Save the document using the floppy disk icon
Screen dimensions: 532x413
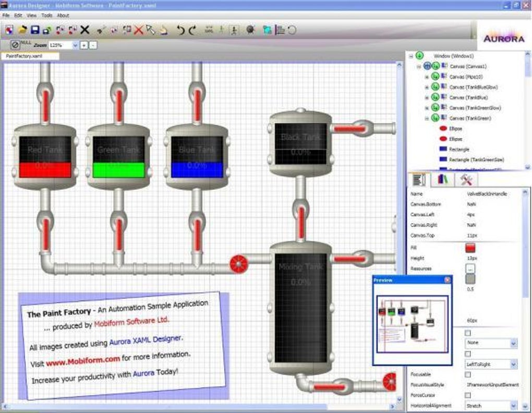tap(35, 30)
